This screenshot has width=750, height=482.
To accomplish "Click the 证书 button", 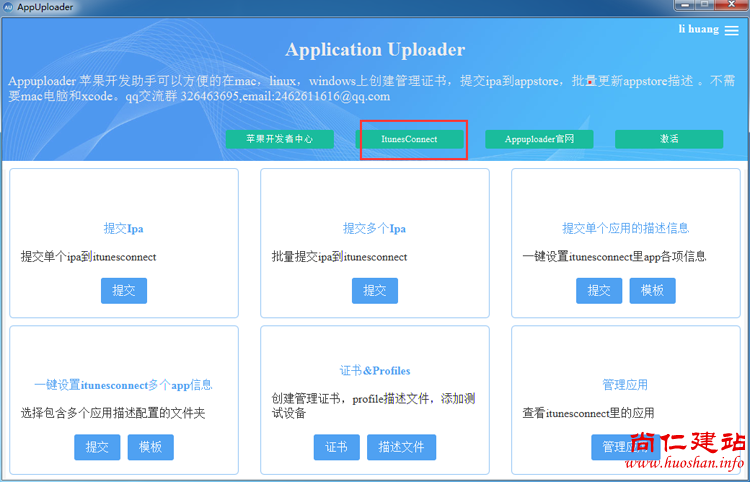I will click(336, 447).
